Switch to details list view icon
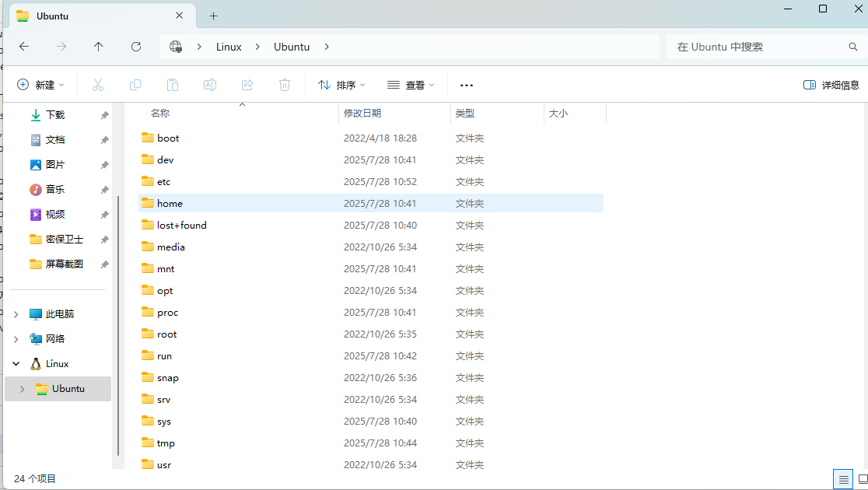Image resolution: width=868 pixels, height=490 pixels. [x=843, y=479]
